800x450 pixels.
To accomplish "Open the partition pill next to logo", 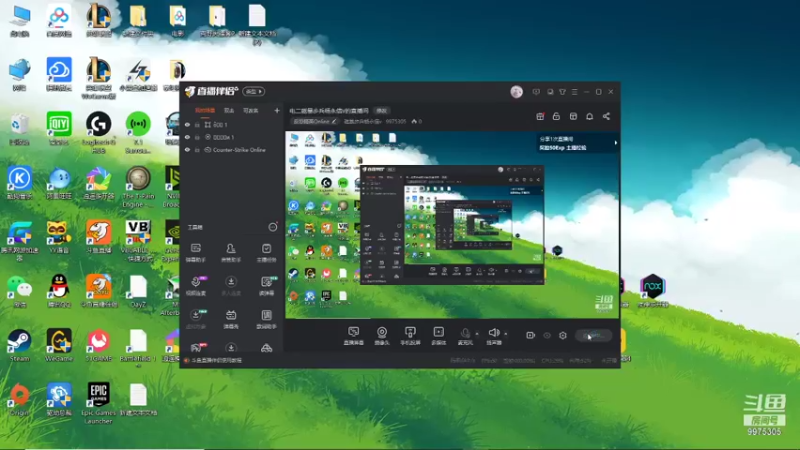I will pyautogui.click(x=254, y=91).
